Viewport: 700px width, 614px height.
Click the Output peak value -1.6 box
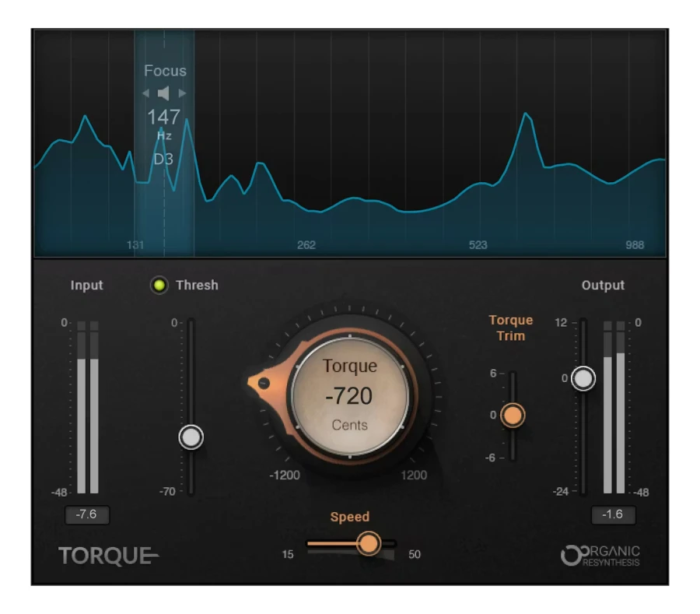613,514
